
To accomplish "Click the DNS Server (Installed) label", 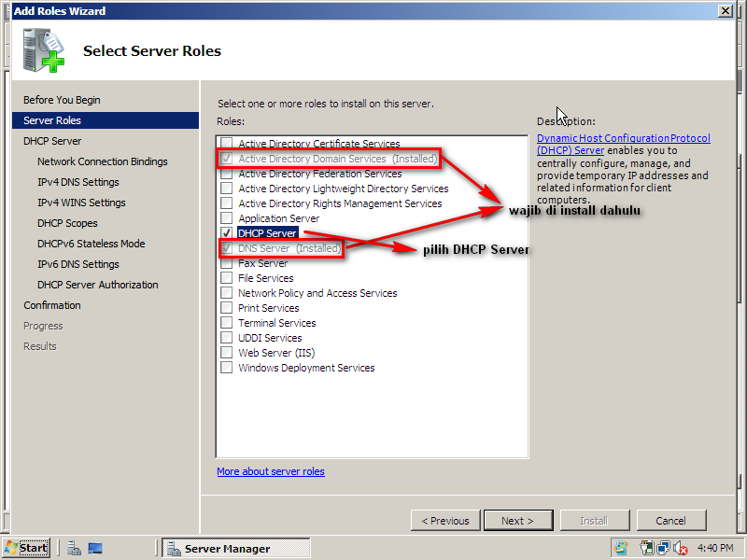I will (x=289, y=248).
